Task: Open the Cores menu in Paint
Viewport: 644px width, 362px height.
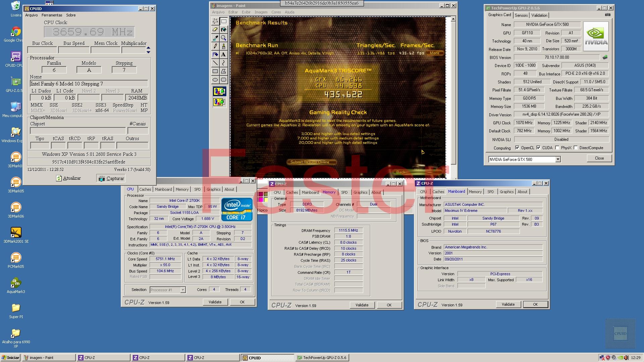Action: pos(276,12)
